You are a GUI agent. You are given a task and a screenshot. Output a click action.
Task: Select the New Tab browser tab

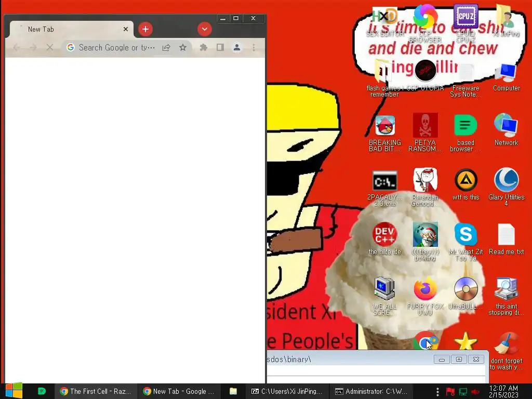coord(71,29)
